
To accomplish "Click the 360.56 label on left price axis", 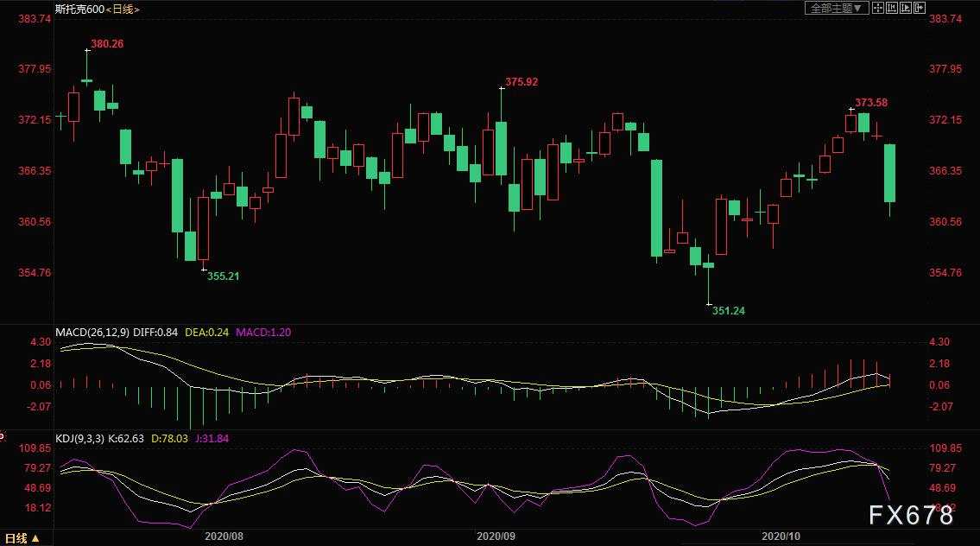I will point(35,222).
